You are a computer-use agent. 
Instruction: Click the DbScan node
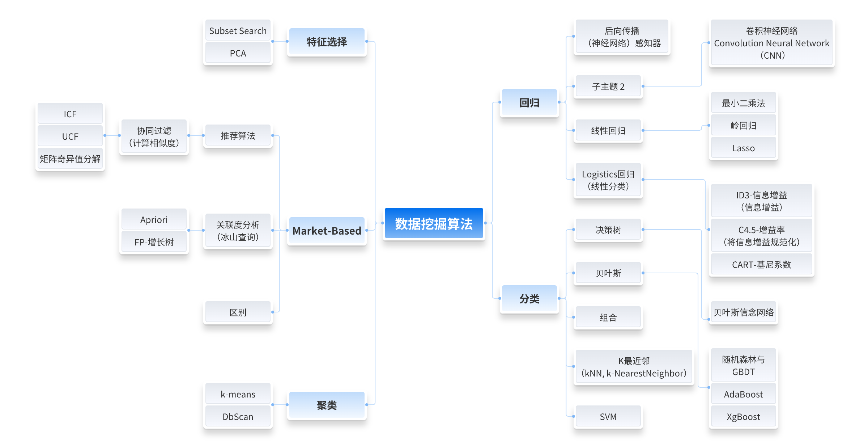[x=238, y=417]
